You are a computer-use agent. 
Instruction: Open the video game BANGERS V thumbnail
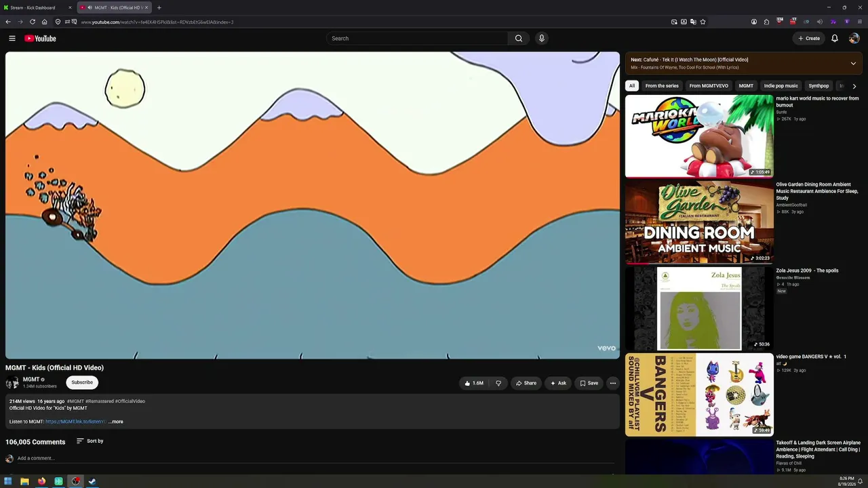(x=699, y=394)
